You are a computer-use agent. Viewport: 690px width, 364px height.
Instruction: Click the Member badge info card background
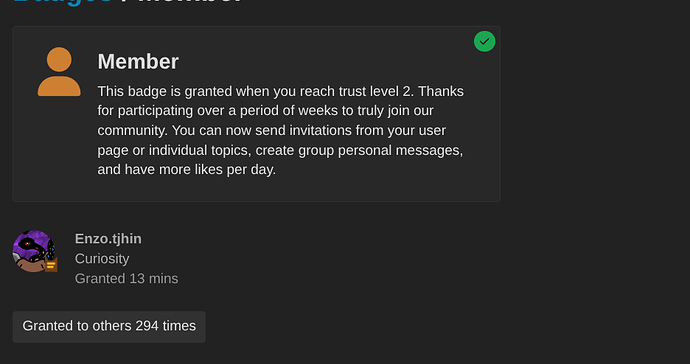point(257,114)
